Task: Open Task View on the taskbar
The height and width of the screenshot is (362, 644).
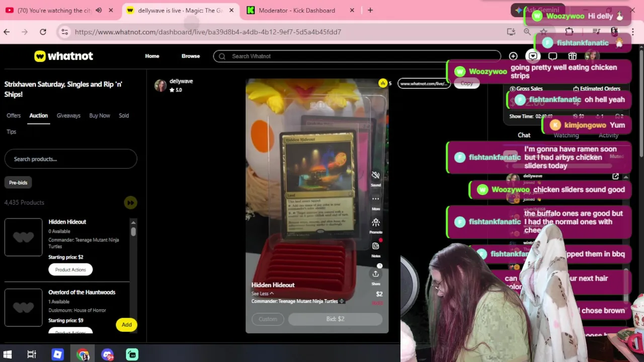Action: (32, 354)
